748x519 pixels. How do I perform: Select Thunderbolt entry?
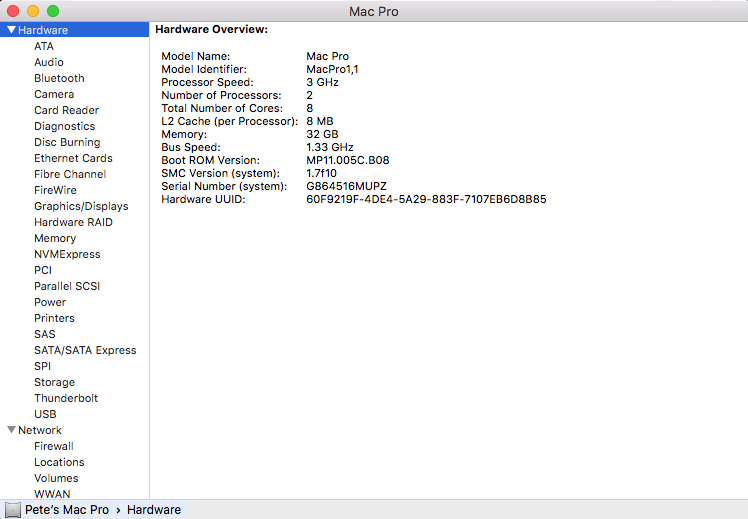point(66,398)
